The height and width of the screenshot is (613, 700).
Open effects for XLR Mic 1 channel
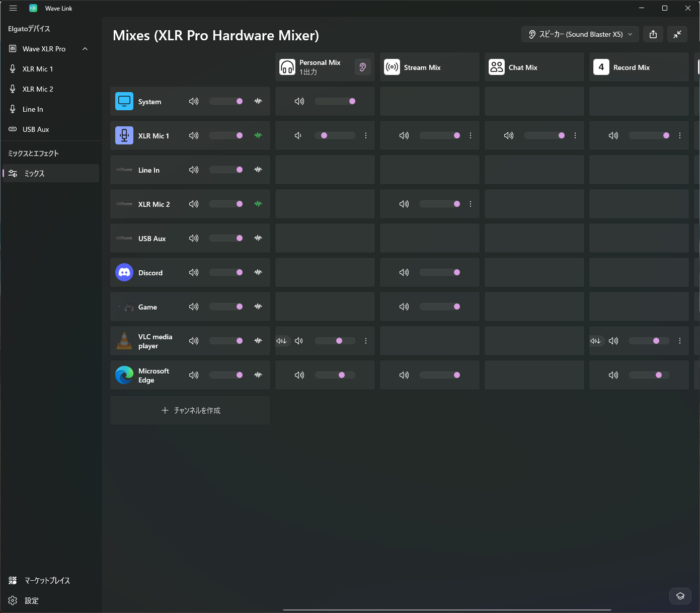click(x=258, y=135)
